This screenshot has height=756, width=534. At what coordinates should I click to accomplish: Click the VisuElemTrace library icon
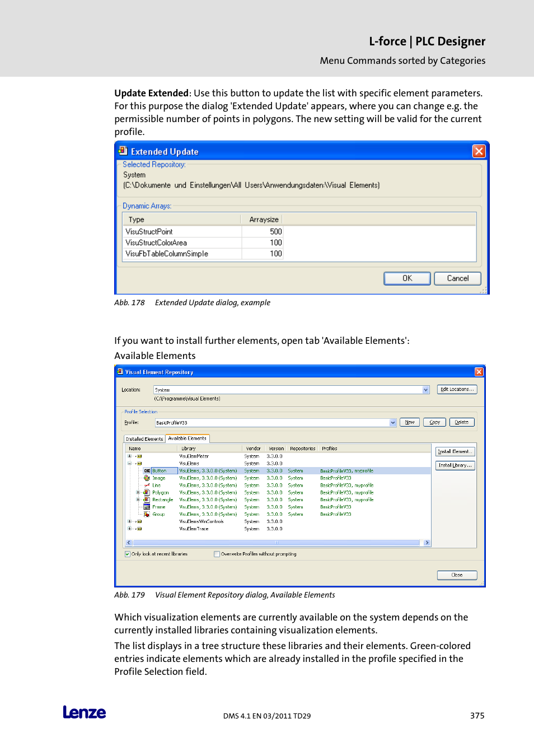139,529
